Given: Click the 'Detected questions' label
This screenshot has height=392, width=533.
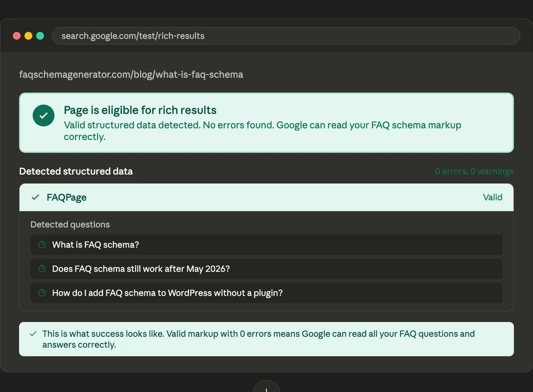Looking at the screenshot, I should pos(70,224).
